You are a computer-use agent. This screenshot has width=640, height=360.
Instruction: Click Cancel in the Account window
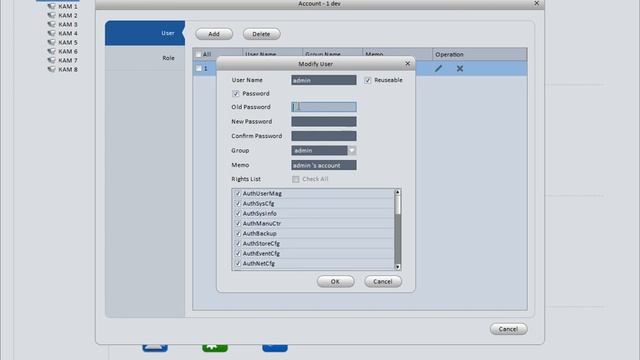click(x=509, y=329)
